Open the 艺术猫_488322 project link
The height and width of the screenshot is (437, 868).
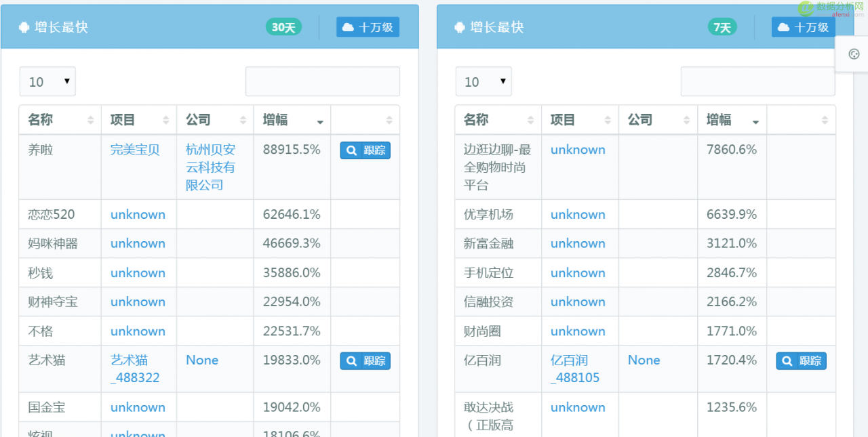click(135, 369)
